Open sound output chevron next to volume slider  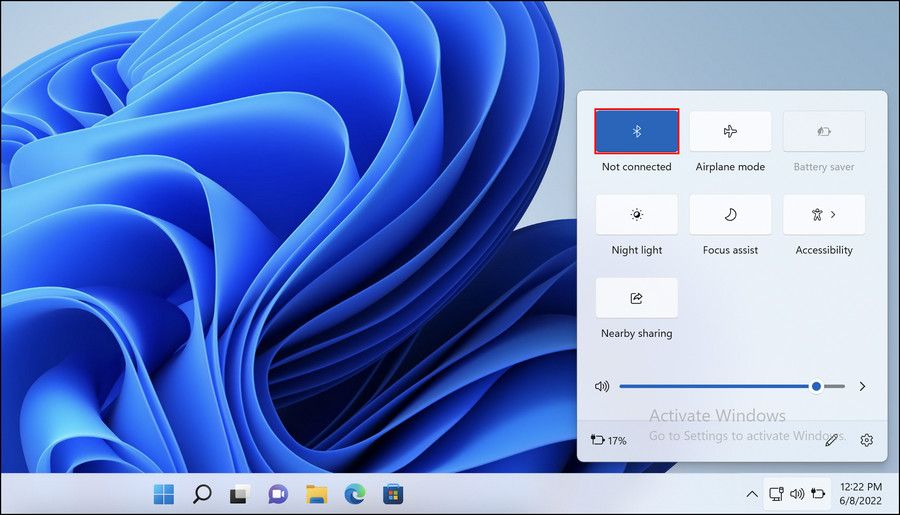click(862, 386)
